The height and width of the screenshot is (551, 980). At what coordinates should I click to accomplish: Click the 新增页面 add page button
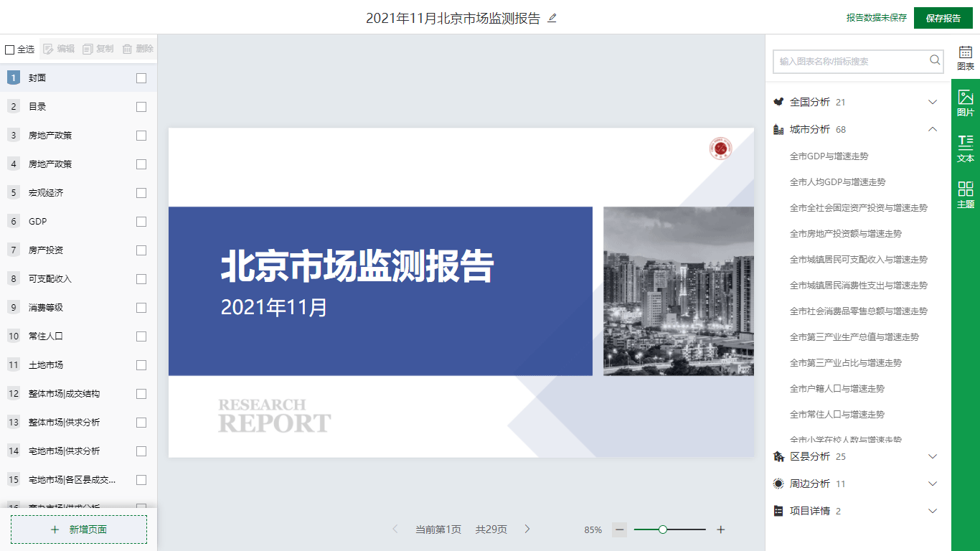(79, 529)
